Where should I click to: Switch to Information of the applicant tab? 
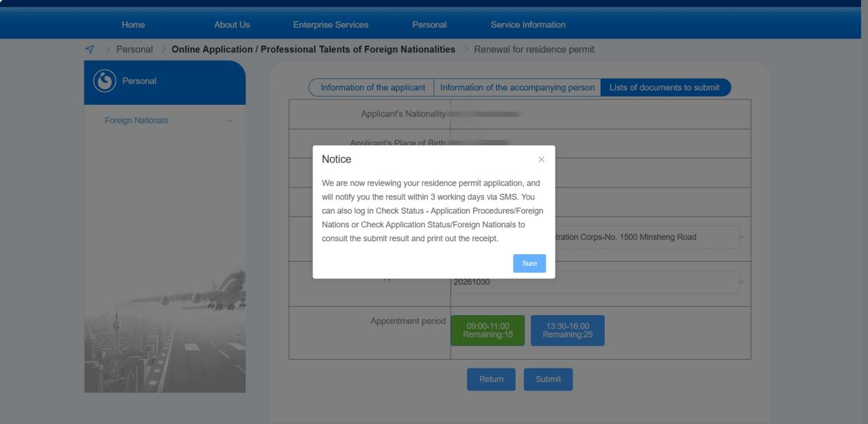[372, 88]
